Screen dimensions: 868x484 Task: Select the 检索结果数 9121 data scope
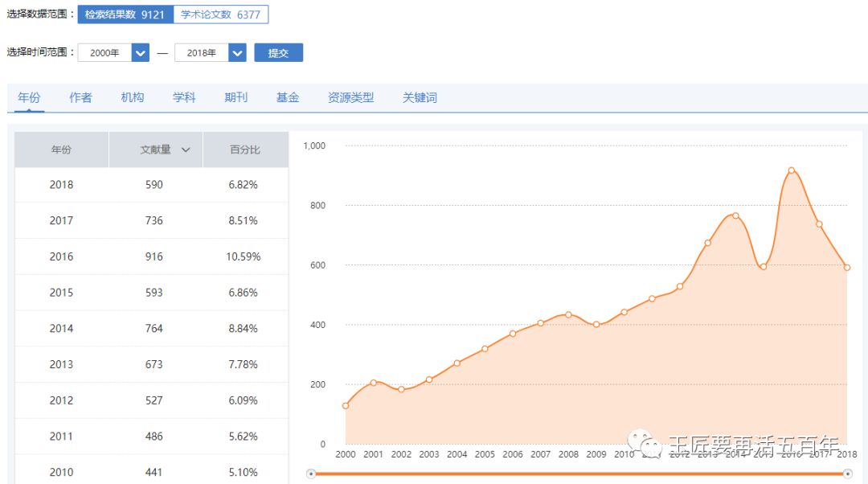[126, 14]
